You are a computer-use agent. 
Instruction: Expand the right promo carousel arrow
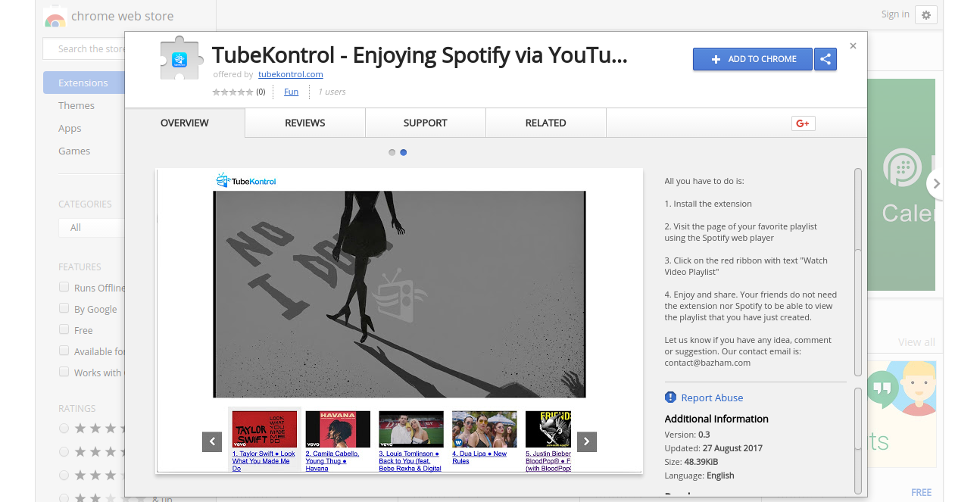936,183
